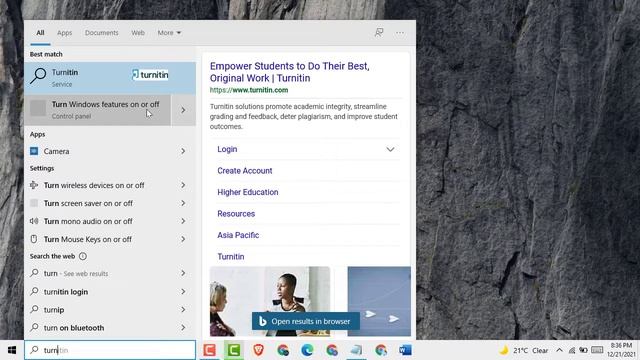Click the info icon beside Search the web
Viewport: 640px width, 360px height.
(x=83, y=256)
